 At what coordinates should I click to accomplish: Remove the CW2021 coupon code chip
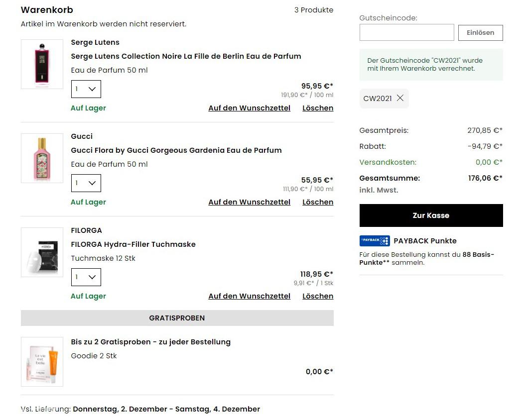pyautogui.click(x=400, y=98)
